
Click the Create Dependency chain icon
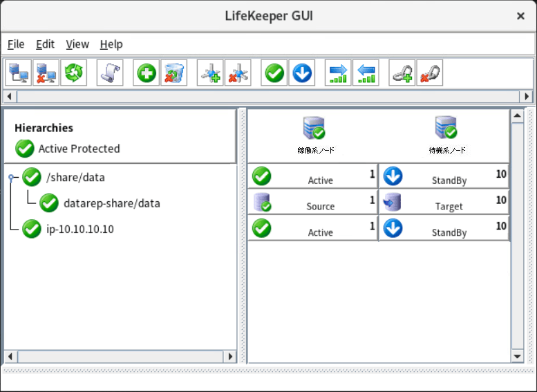point(402,73)
